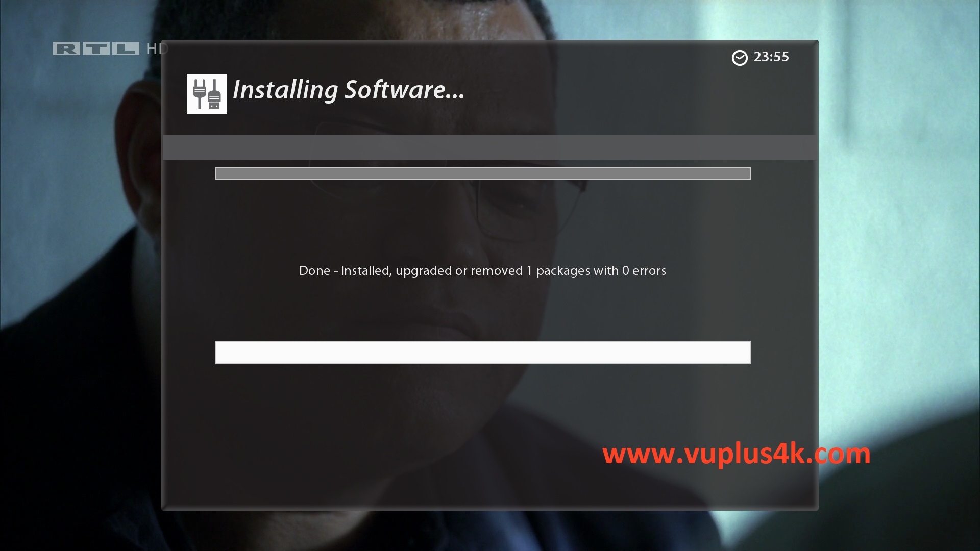The height and width of the screenshot is (551, 980).
Task: Click the Done installed packages status message
Action: click(482, 271)
